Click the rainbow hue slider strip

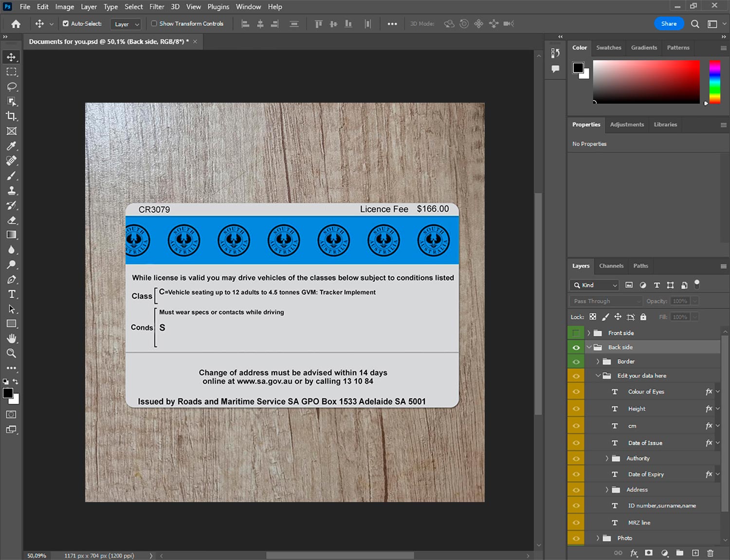714,82
